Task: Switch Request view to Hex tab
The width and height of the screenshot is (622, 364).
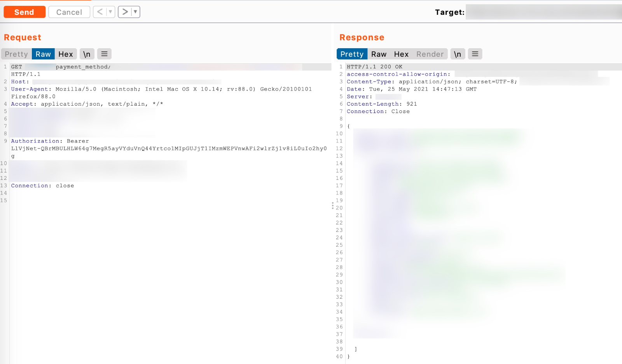Action: coord(66,54)
